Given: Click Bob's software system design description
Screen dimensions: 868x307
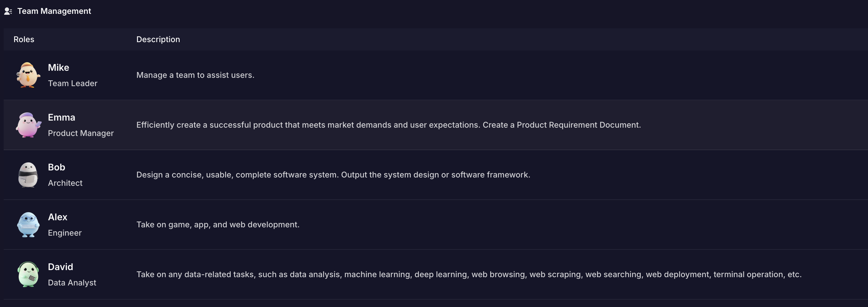Looking at the screenshot, I should (333, 175).
